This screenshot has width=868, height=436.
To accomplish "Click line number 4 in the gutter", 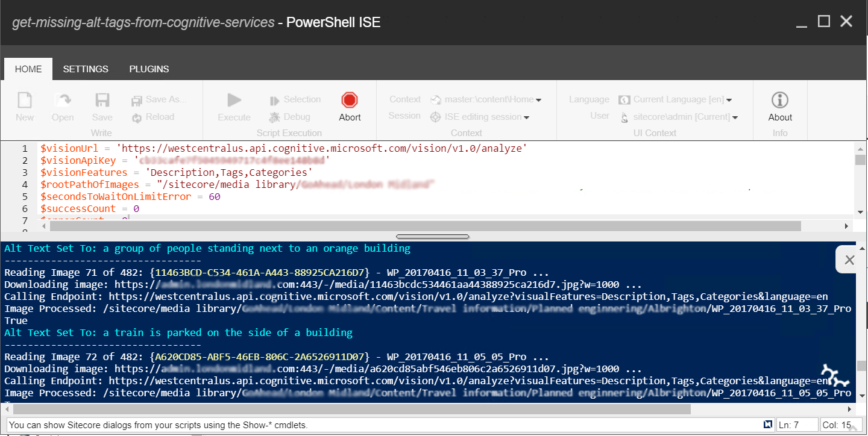I will [x=25, y=184].
